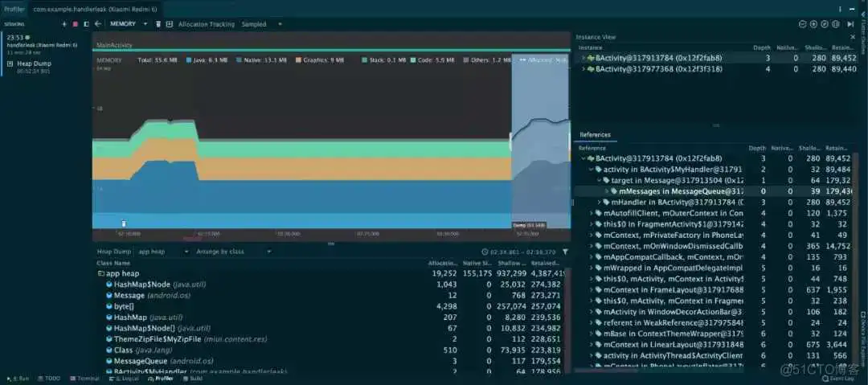The image size is (868, 385).
Task: Select the HashMap (java.util) row
Action: point(330,317)
